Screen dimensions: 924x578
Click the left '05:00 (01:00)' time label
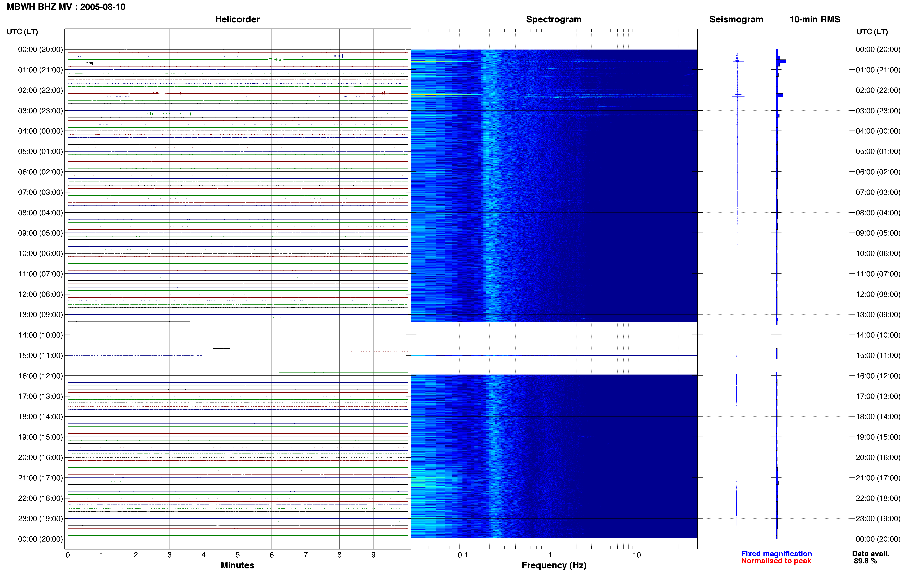(41, 151)
